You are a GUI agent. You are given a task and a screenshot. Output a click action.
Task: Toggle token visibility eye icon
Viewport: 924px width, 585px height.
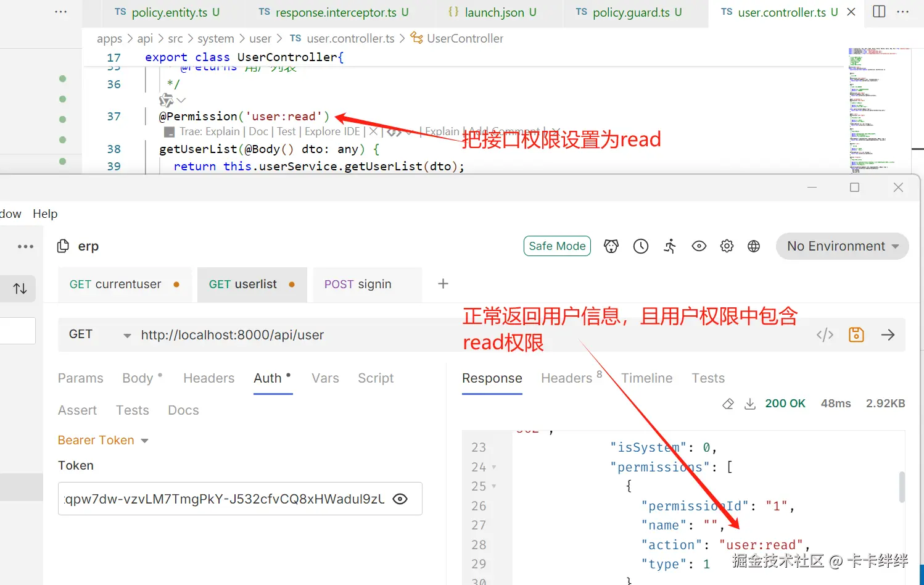pyautogui.click(x=400, y=499)
